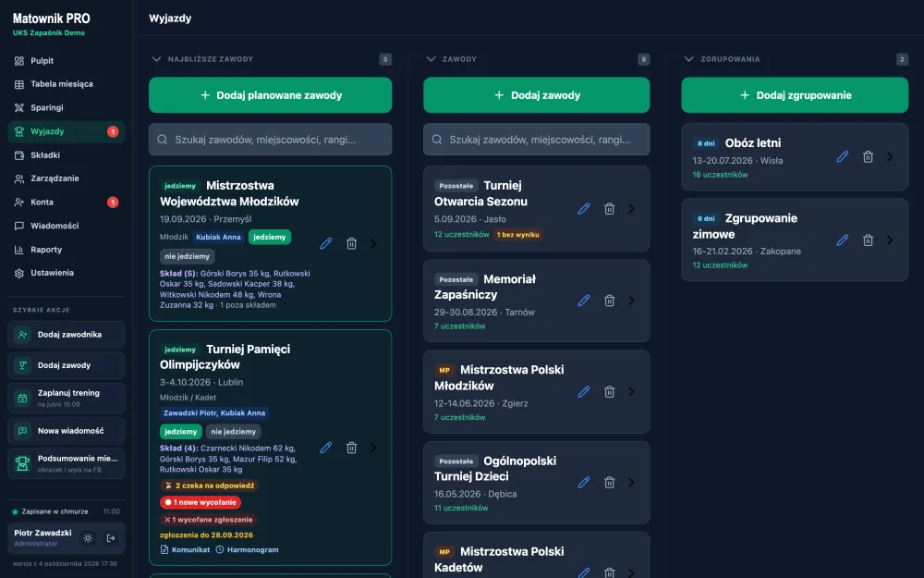The height and width of the screenshot is (578, 924).
Task: Delete the Zgrupowanie zimowe camp
Action: [868, 240]
